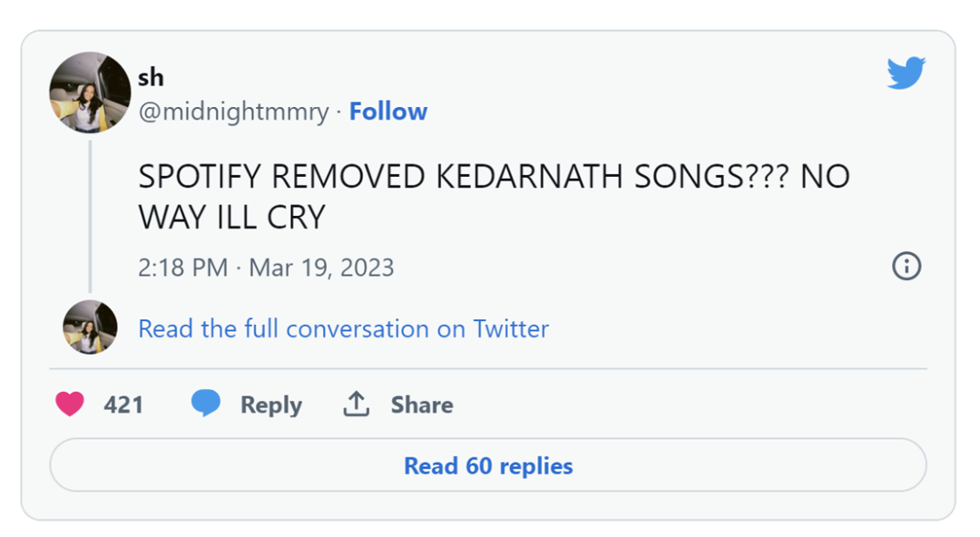Like the tweet with the heart icon
The height and width of the screenshot is (537, 980).
(70, 404)
